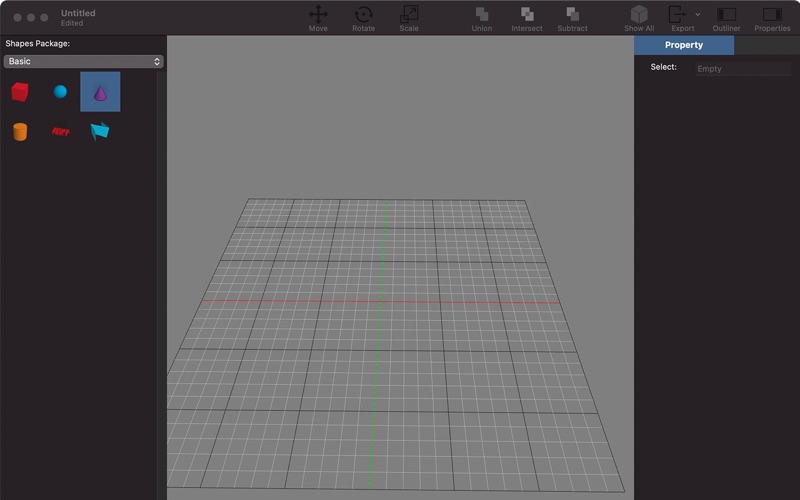Click the Shapes Package label

(x=38, y=43)
